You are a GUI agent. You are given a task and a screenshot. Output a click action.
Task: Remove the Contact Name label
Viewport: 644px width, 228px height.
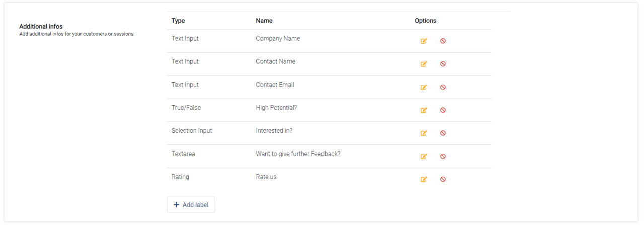(x=443, y=64)
